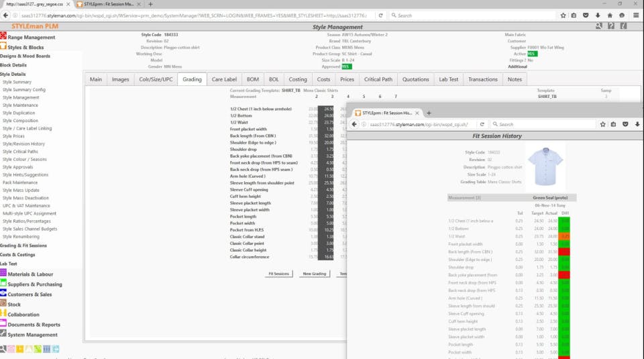Viewport: 644px width, 359px height.
Task: Click red diff cell for Back length
Action: click(564, 252)
